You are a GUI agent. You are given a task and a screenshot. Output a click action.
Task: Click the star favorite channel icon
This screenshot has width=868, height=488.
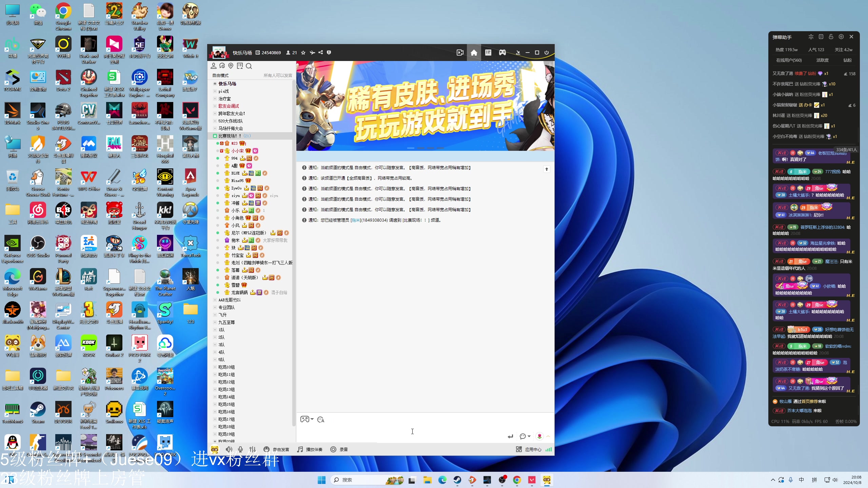[x=303, y=53]
